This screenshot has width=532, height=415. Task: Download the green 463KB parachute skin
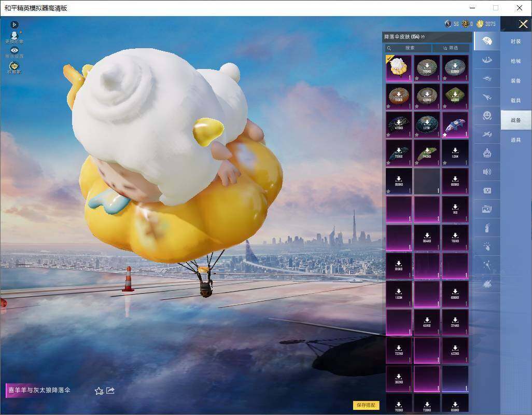[455, 96]
